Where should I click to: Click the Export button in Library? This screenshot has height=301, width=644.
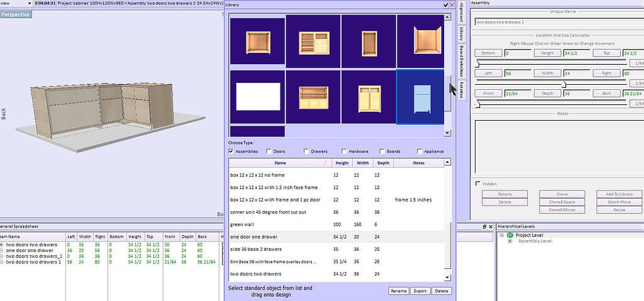tap(419, 291)
